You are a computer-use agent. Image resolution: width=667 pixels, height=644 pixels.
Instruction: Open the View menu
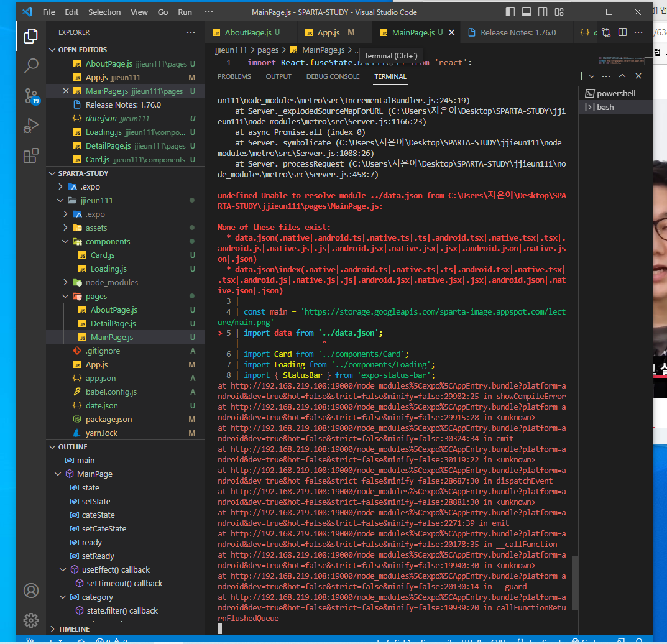tap(139, 12)
